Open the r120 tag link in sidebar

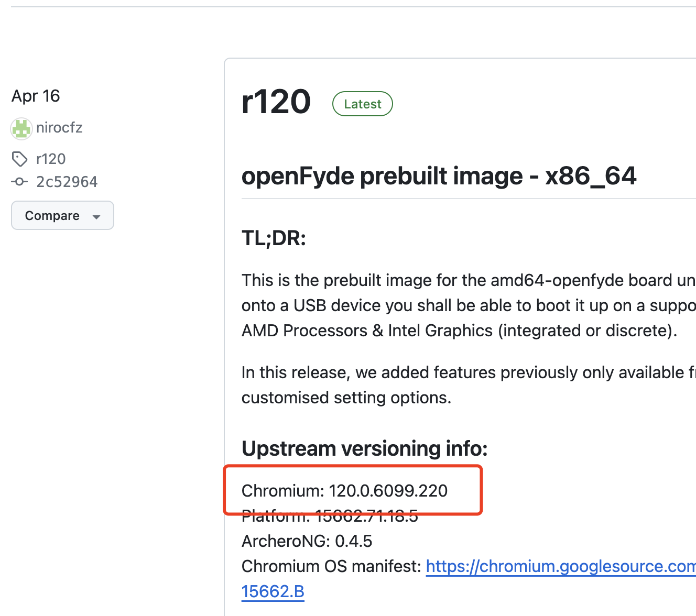pos(51,159)
